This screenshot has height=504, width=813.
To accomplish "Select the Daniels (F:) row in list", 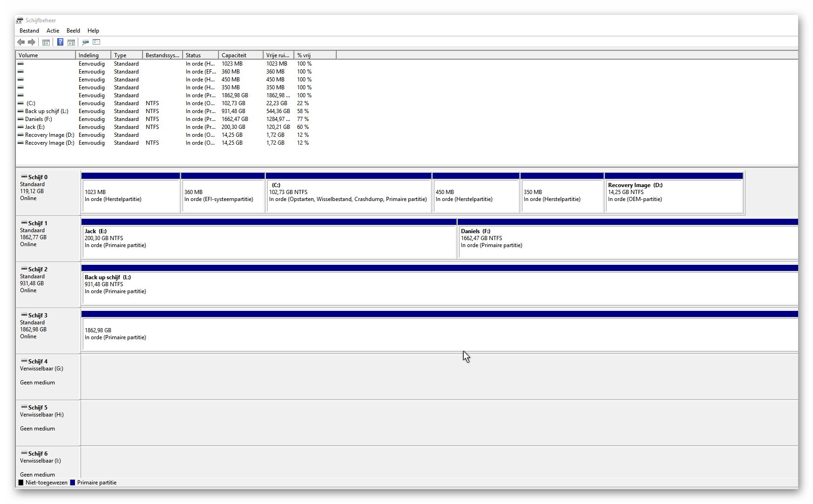I will point(38,119).
